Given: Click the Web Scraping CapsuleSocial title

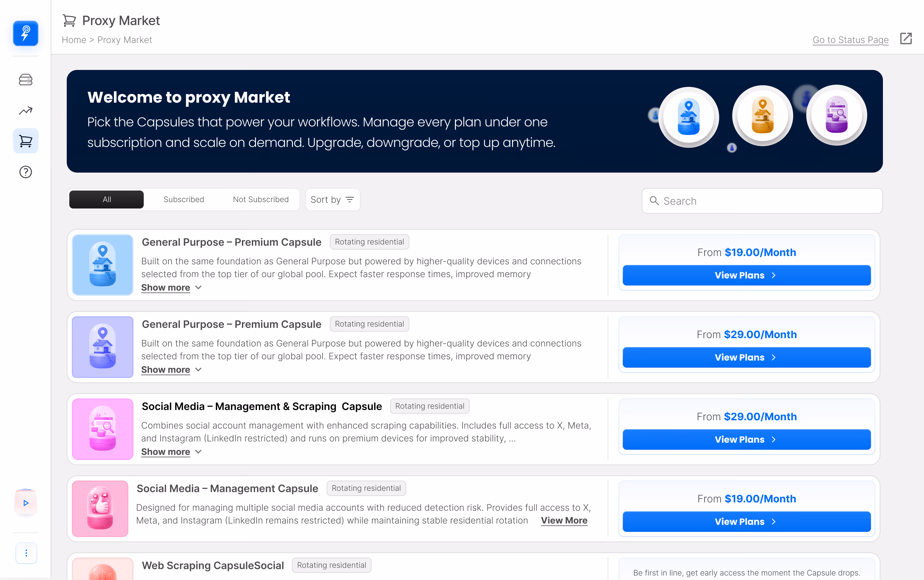Looking at the screenshot, I should [213, 566].
